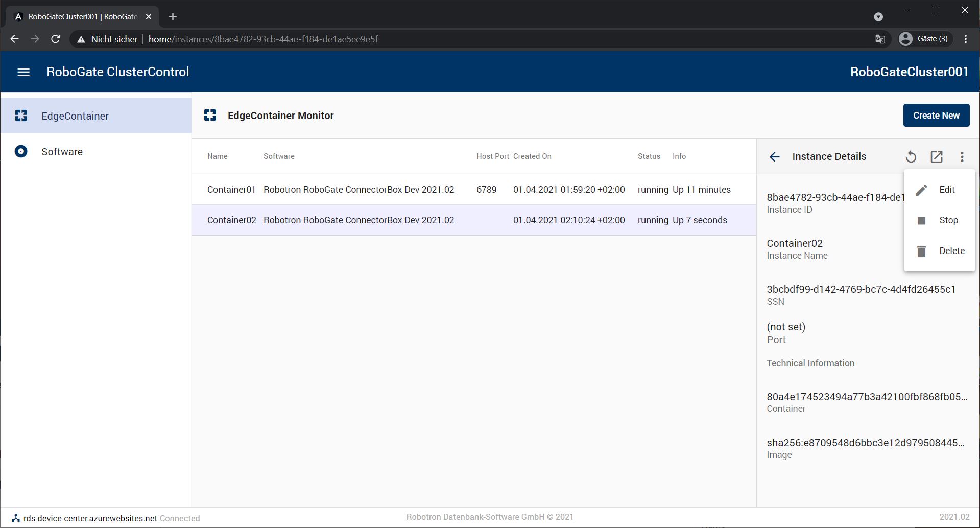This screenshot has width=980, height=528.
Task: Click Container01 running status cell
Action: click(x=653, y=190)
